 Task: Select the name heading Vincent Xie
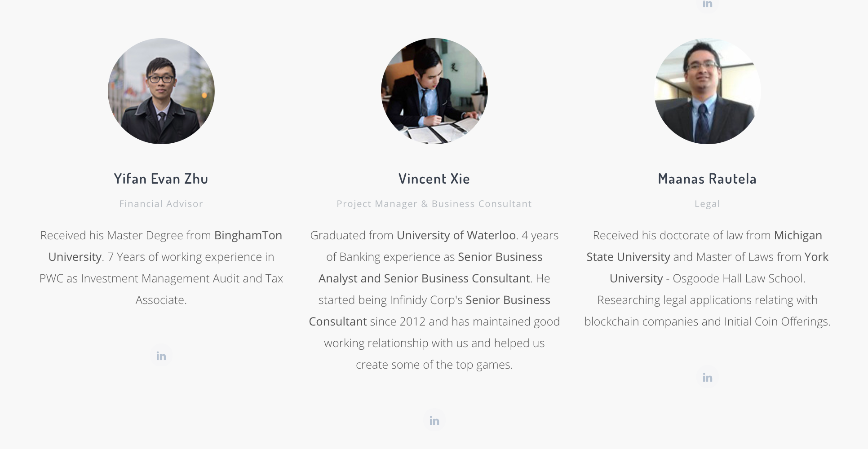[x=434, y=179]
